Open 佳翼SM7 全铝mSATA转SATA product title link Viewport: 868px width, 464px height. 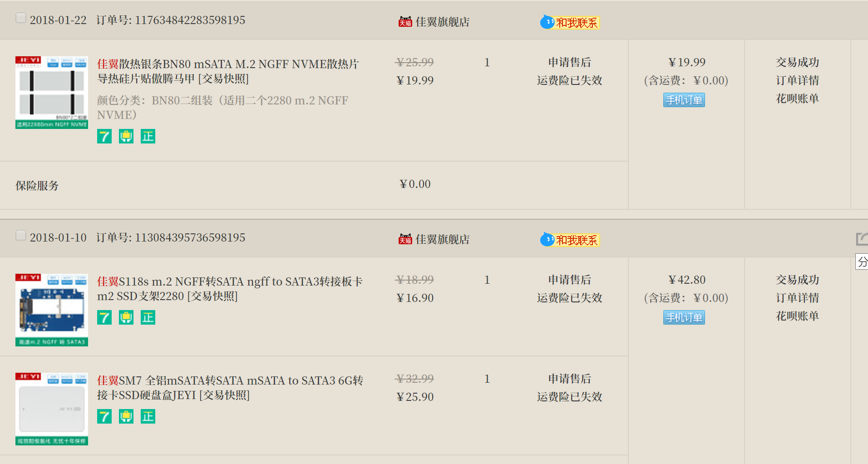pyautogui.click(x=230, y=388)
